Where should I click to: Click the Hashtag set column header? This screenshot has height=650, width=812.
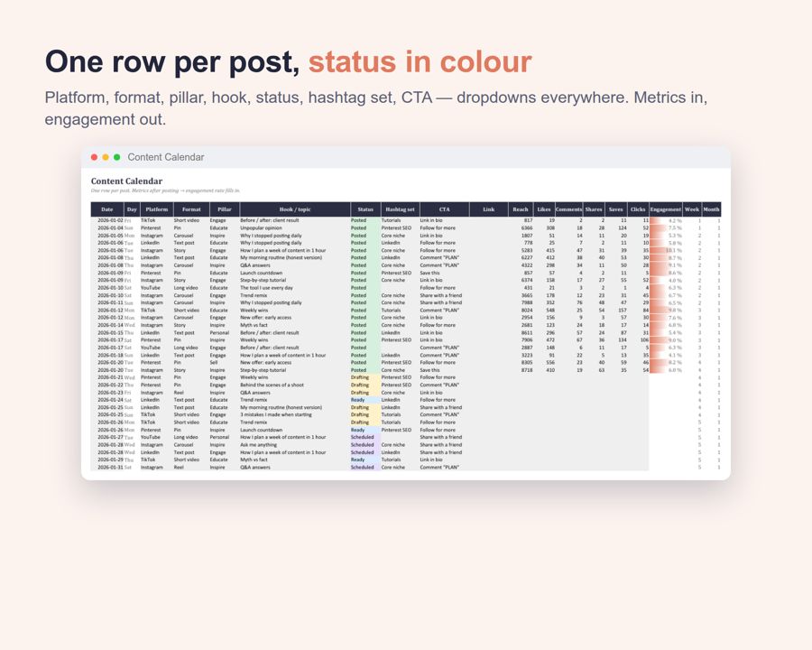[x=401, y=209]
